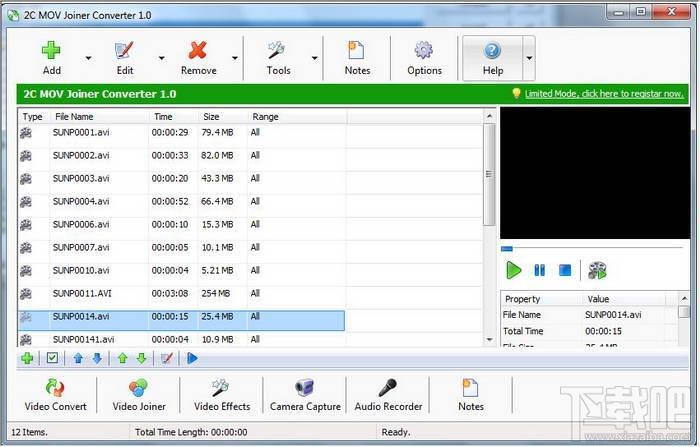Select the SUNP0001.avi row
This screenshot has height=447, width=700.
pos(182,133)
